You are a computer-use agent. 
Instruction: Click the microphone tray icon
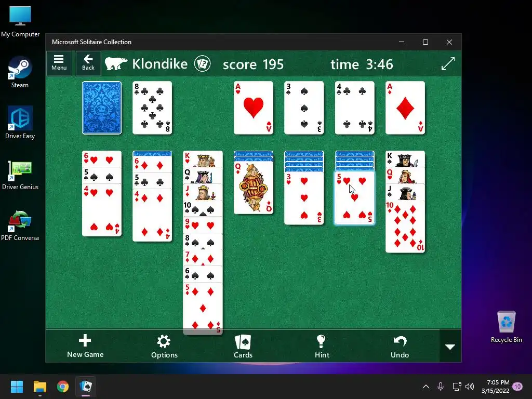[x=441, y=387]
